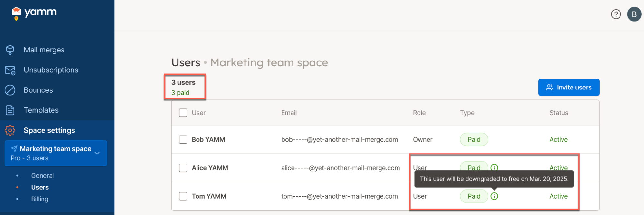Click the Status column header
Viewport: 644px width, 215px height.
pos(559,113)
